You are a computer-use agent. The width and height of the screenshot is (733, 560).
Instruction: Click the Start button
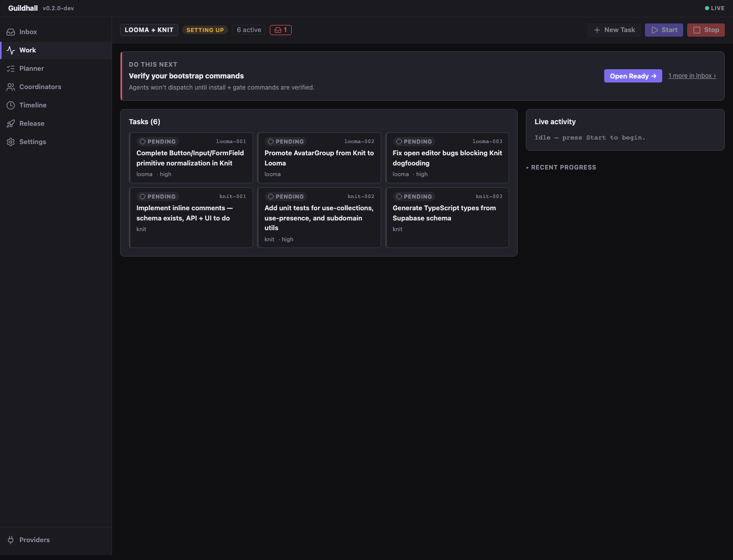(664, 30)
